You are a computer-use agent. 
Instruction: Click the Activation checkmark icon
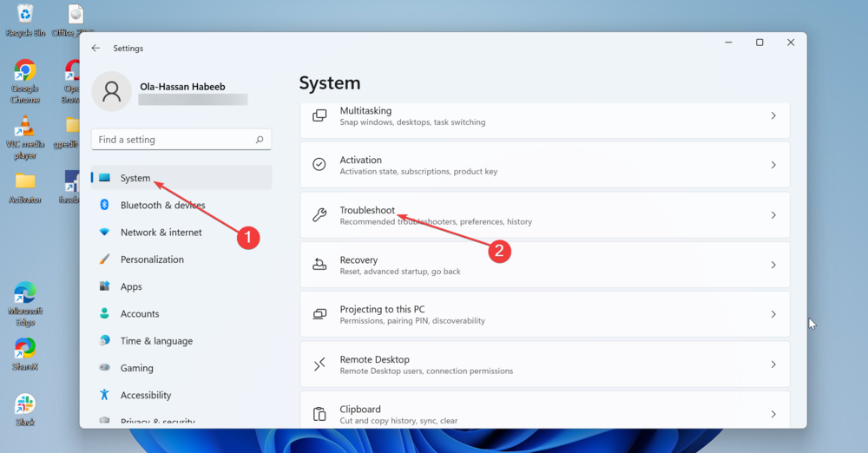click(319, 165)
